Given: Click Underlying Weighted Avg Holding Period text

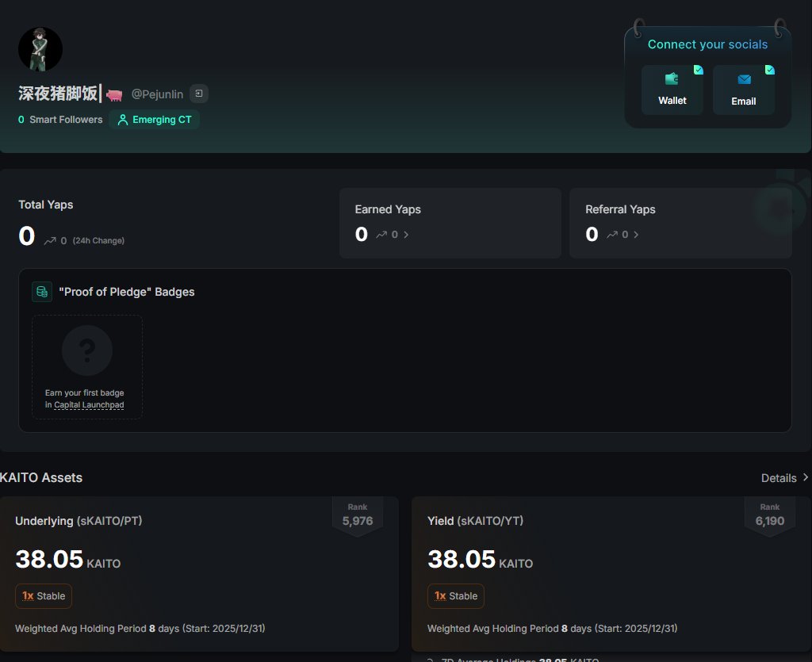Looking at the screenshot, I should pyautogui.click(x=140, y=629).
